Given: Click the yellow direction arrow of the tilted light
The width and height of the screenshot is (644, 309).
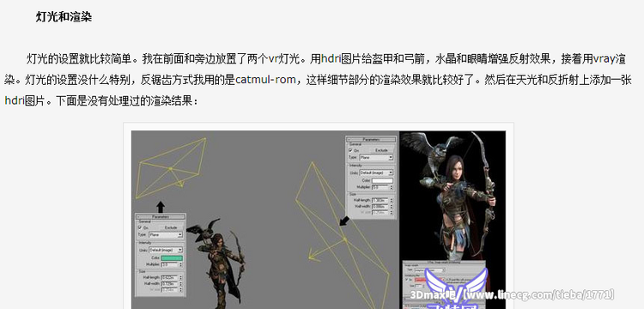Looking at the screenshot, I should point(326,249).
